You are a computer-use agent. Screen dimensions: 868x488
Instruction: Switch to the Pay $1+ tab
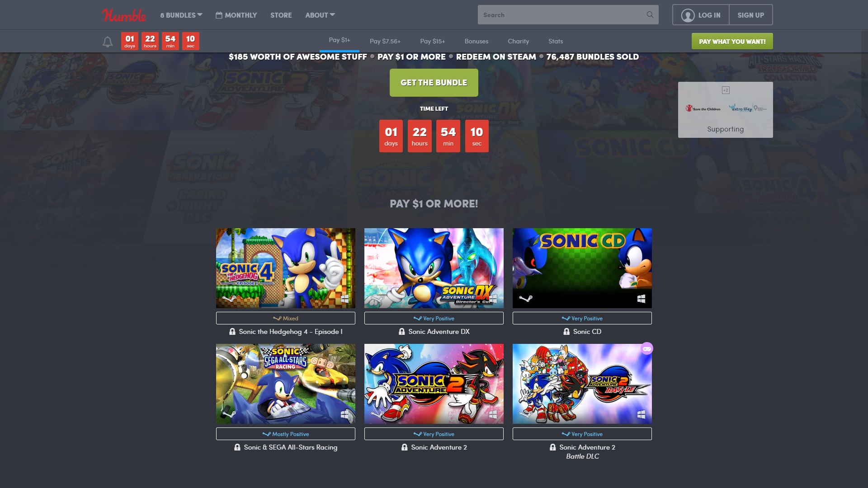pos(340,40)
